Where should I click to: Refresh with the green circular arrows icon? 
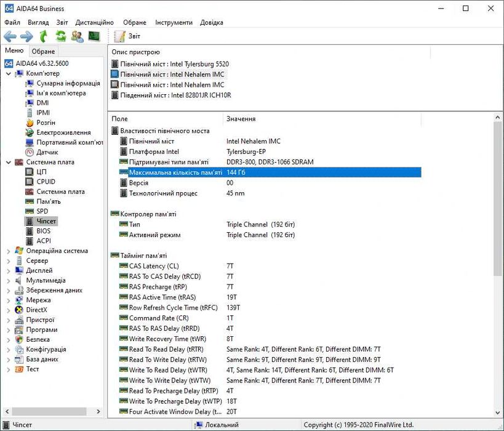(x=60, y=36)
